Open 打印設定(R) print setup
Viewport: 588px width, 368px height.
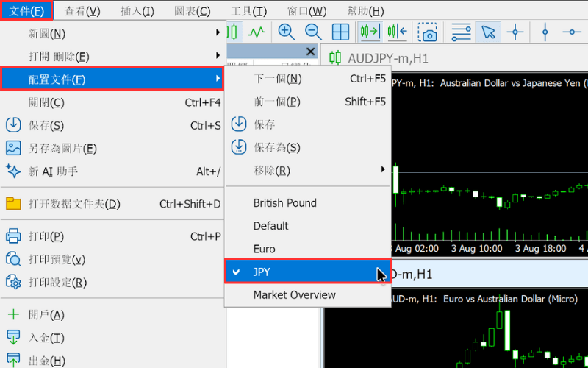pyautogui.click(x=112, y=283)
